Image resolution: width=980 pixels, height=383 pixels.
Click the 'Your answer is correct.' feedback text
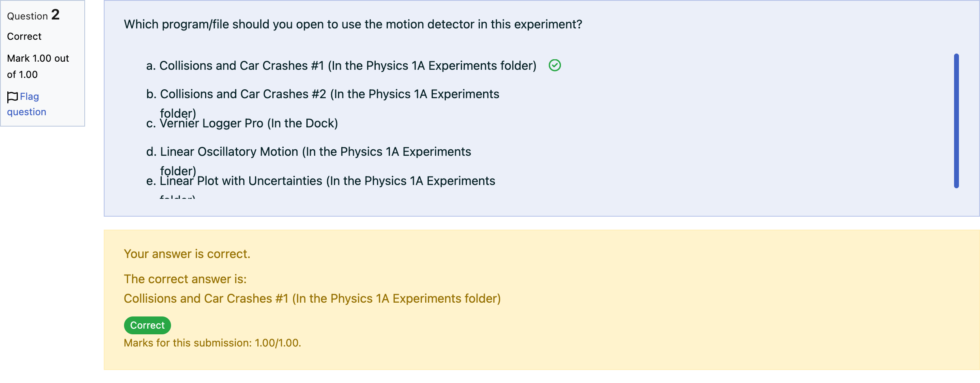point(187,254)
